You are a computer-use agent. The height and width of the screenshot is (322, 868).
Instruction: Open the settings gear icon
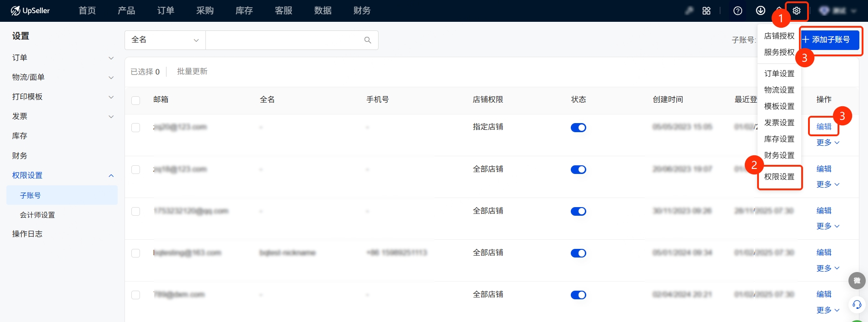(797, 10)
